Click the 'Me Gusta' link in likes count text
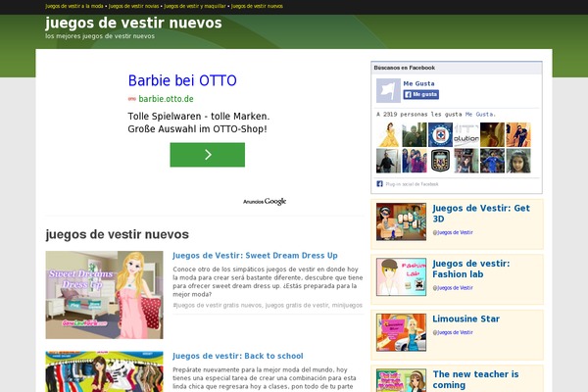 [x=480, y=115]
